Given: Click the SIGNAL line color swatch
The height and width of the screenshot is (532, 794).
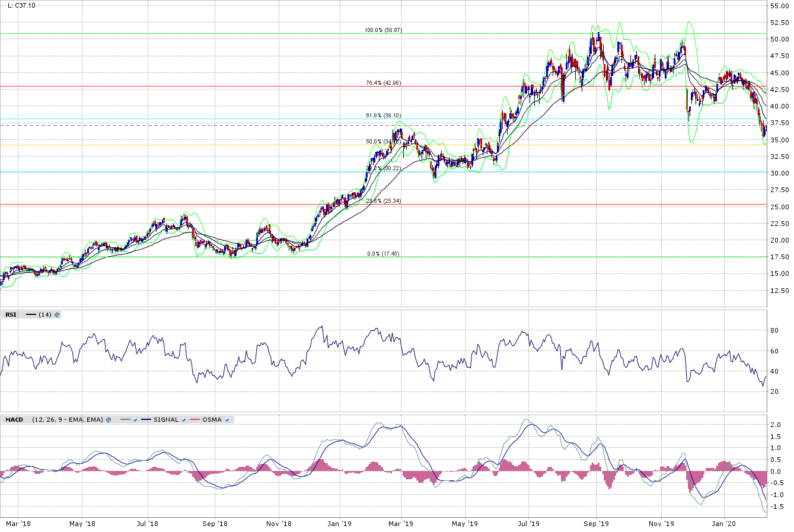Looking at the screenshot, I should [146, 420].
